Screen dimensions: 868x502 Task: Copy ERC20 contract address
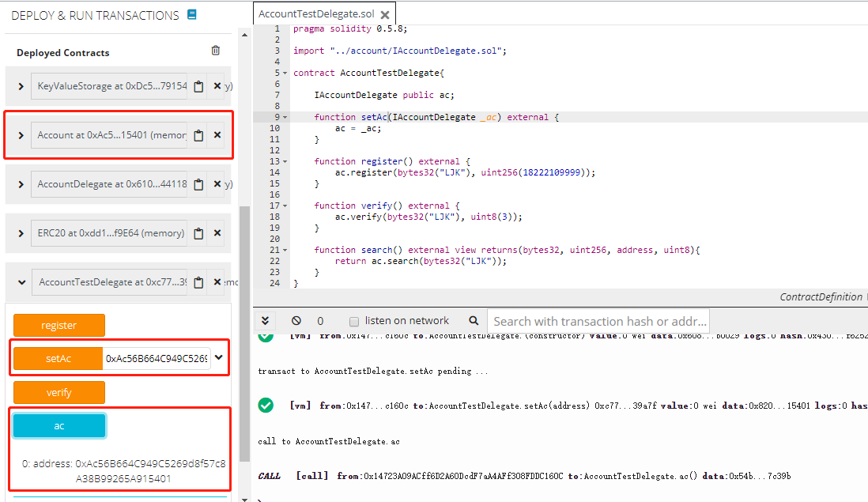[x=198, y=233]
